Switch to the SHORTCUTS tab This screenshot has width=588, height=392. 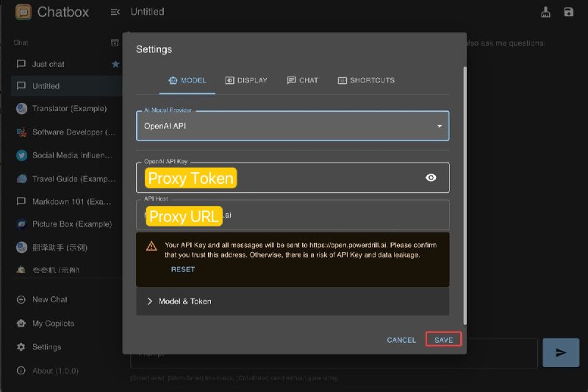pyautogui.click(x=366, y=80)
